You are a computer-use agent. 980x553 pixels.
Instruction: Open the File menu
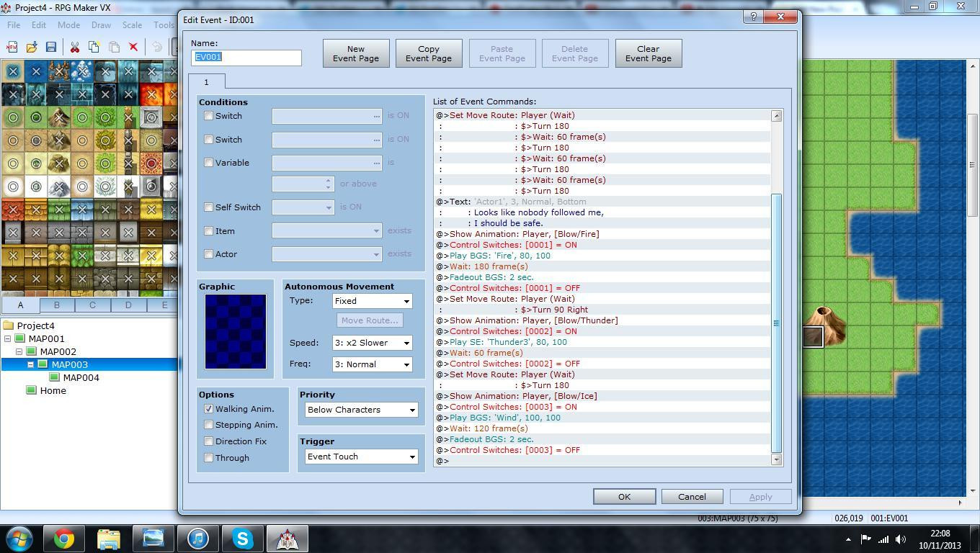pos(14,24)
